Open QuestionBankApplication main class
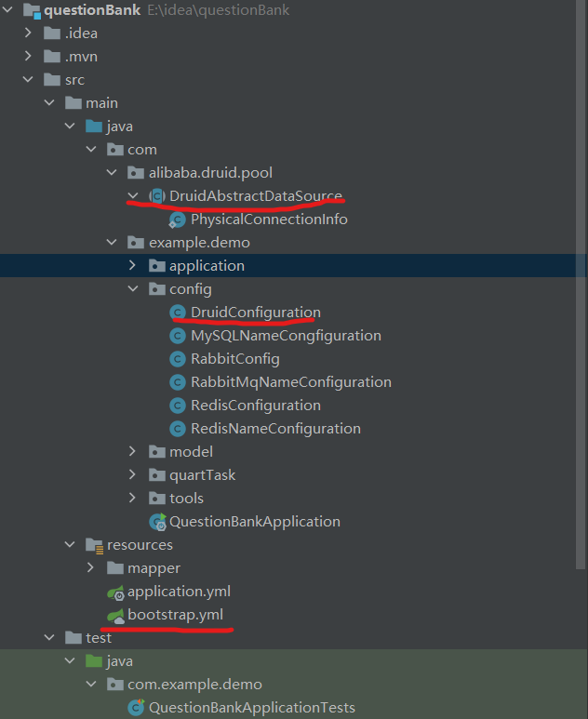This screenshot has height=719, width=588. click(255, 522)
